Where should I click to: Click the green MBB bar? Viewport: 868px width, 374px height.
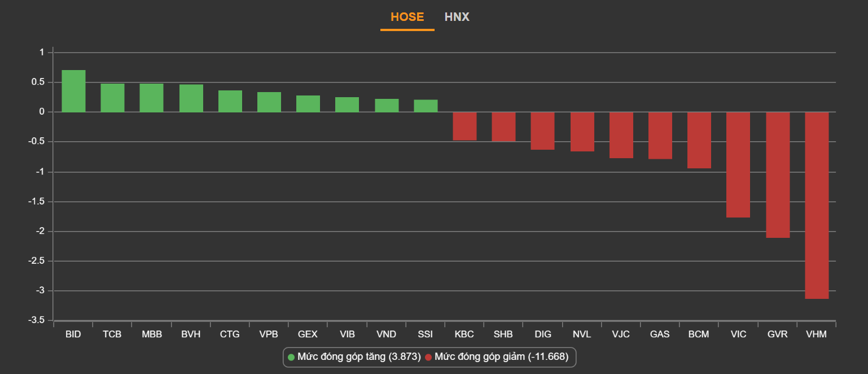[x=151, y=98]
